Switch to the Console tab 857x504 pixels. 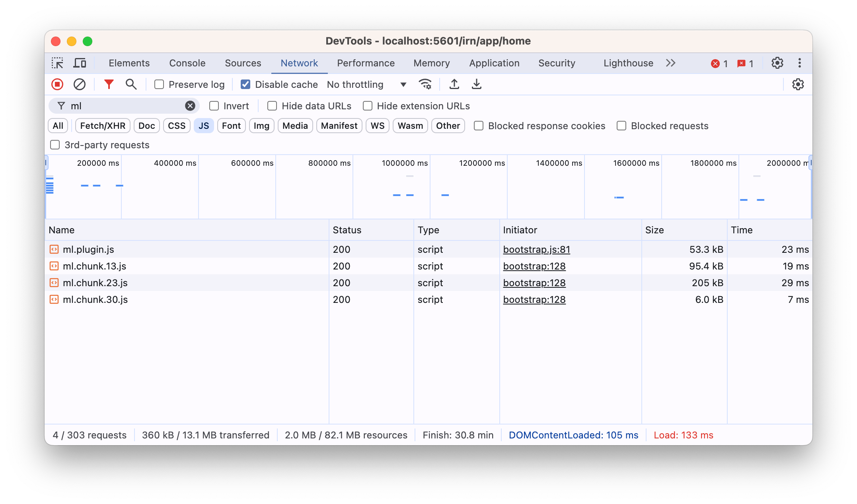coord(187,63)
